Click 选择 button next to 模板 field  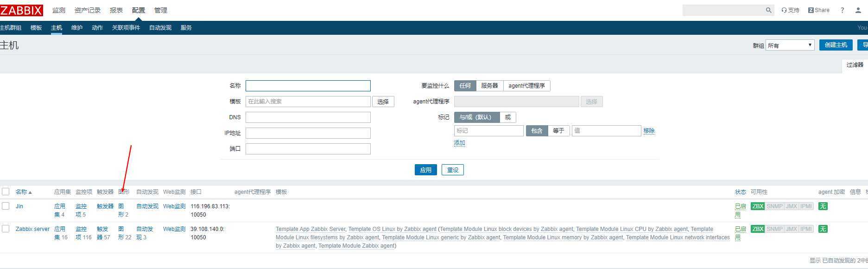pos(383,102)
